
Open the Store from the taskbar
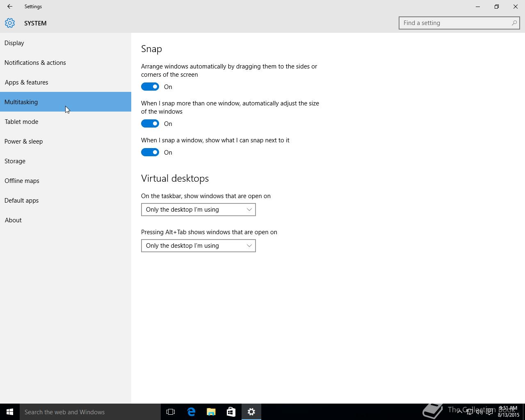(231, 412)
